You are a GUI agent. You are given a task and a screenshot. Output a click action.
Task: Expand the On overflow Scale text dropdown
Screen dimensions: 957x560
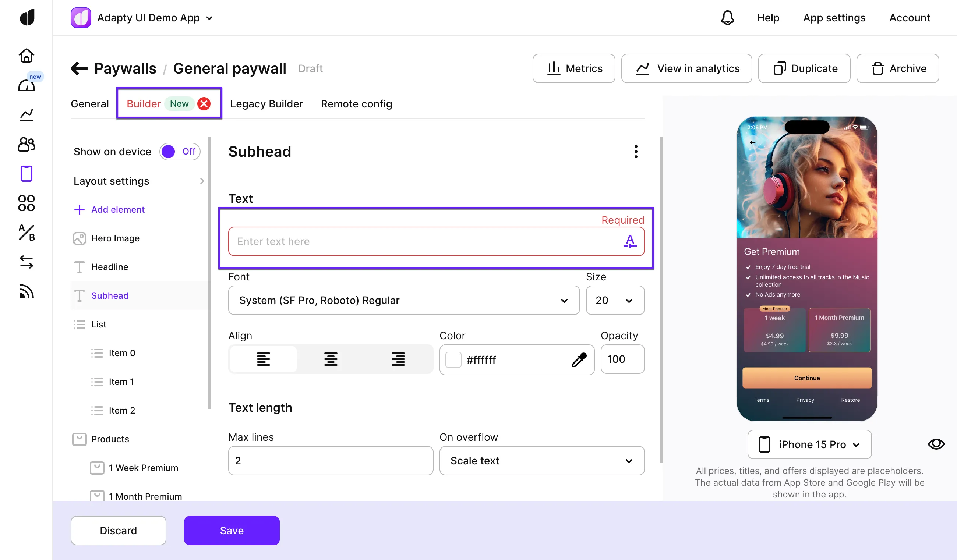[x=541, y=461]
